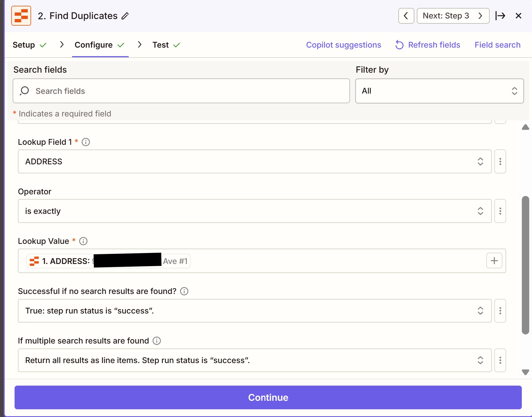Click the scrollbar down arrow
Viewport: 532px width, 417px height.
coord(525,372)
